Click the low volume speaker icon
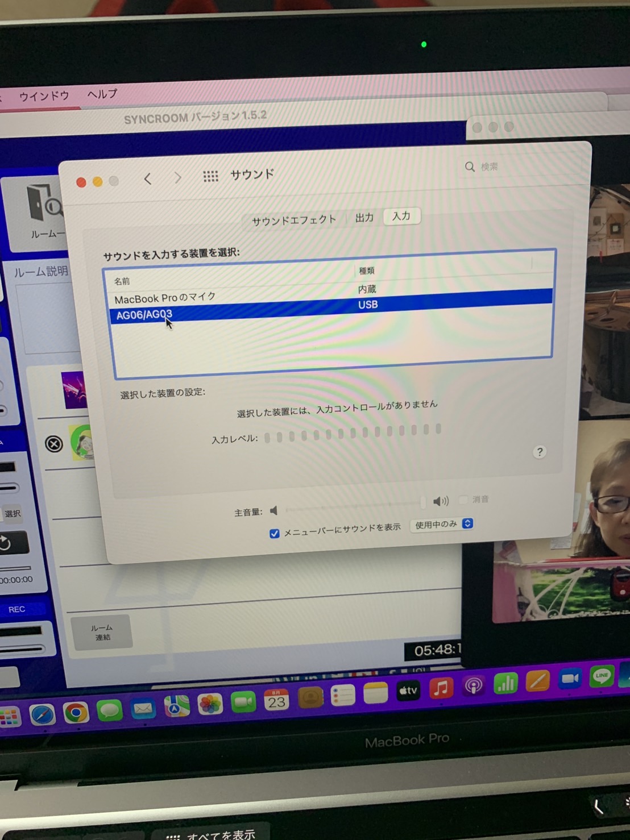The width and height of the screenshot is (630, 840). click(x=274, y=510)
